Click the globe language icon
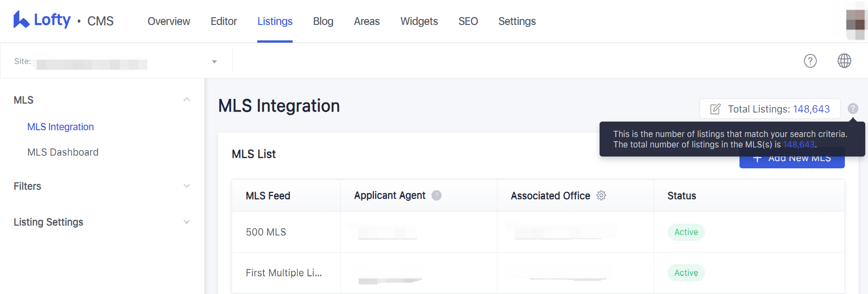 (844, 61)
